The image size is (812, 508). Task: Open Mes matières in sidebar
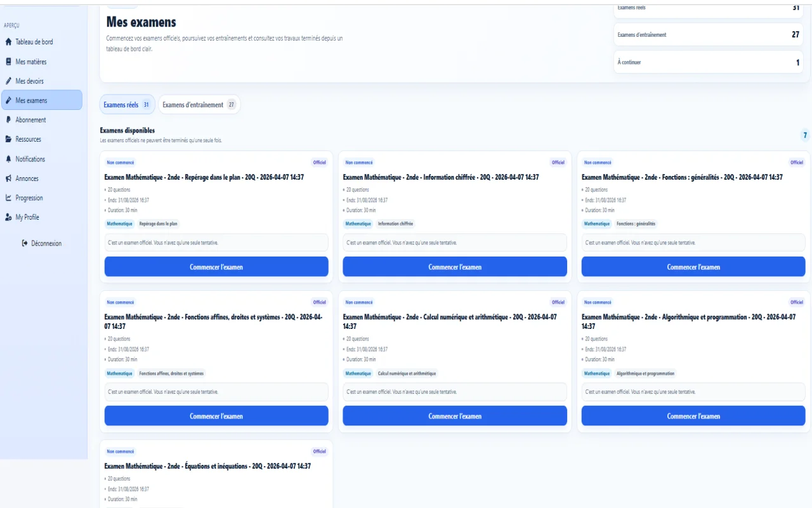click(x=42, y=62)
